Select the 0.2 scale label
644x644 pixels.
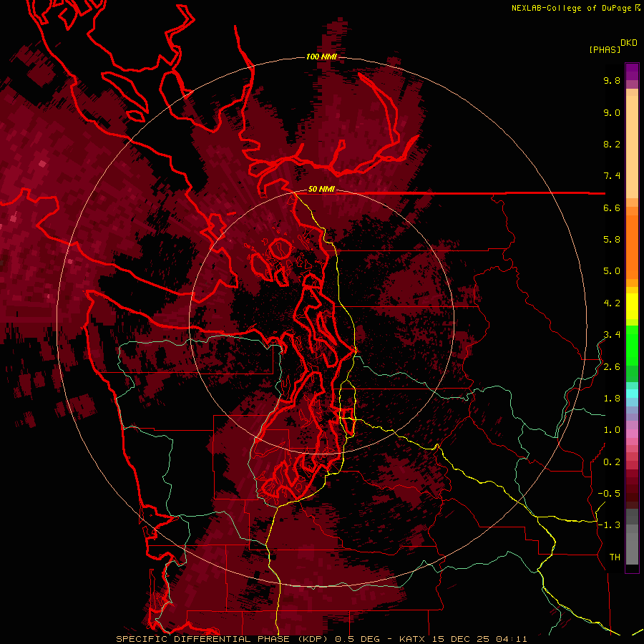click(612, 462)
